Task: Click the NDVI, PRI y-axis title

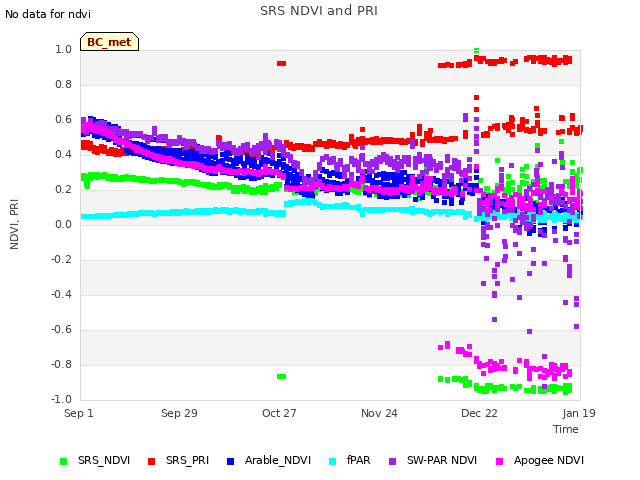Action: tap(14, 224)
